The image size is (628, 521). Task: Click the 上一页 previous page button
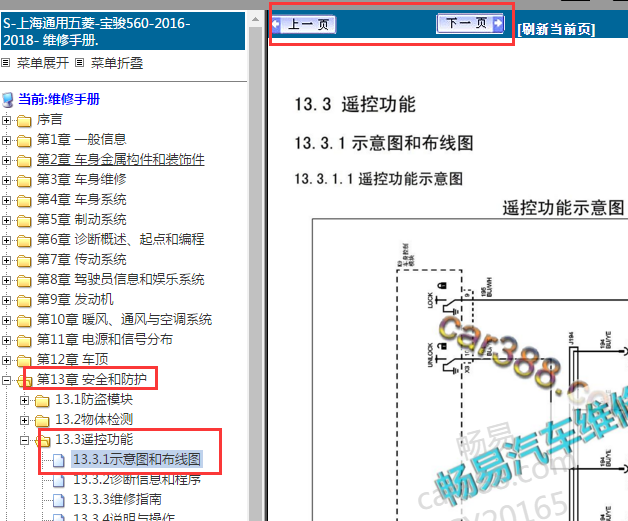304,24
